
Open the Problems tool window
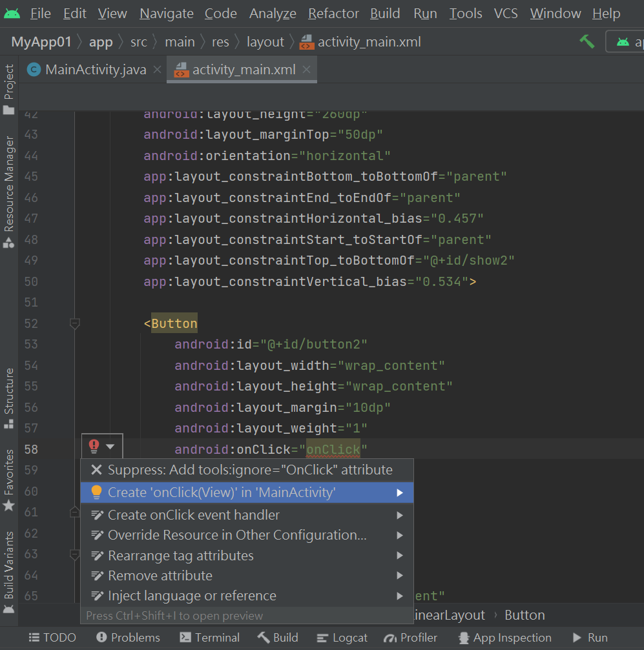128,638
